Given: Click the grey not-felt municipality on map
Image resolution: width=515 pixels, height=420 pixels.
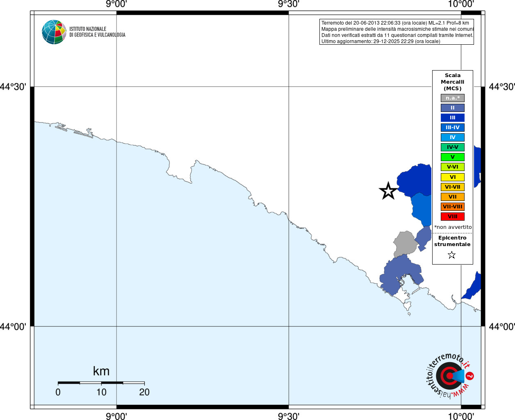Looking at the screenshot, I should coord(405,244).
